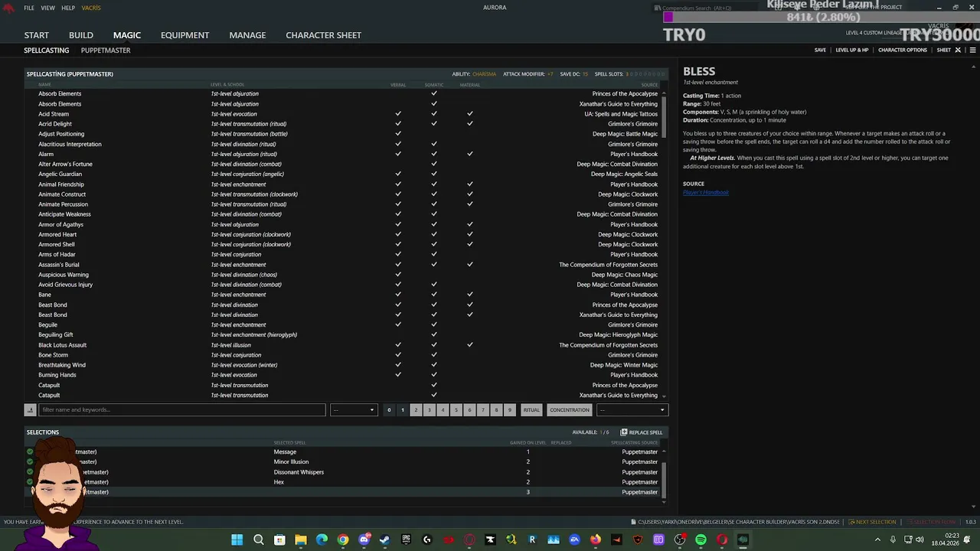Viewport: 980px width, 551px height.
Task: Select the Hex selection row
Action: 344,482
